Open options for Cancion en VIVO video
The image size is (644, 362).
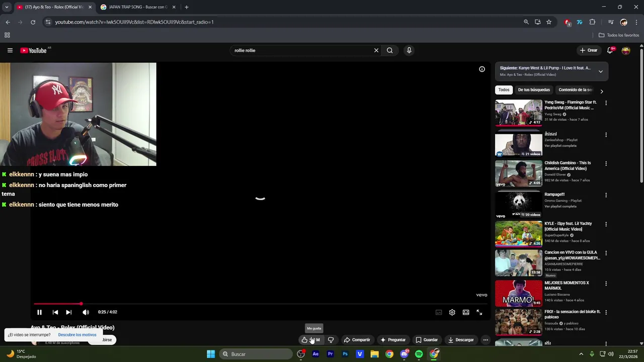point(606,253)
